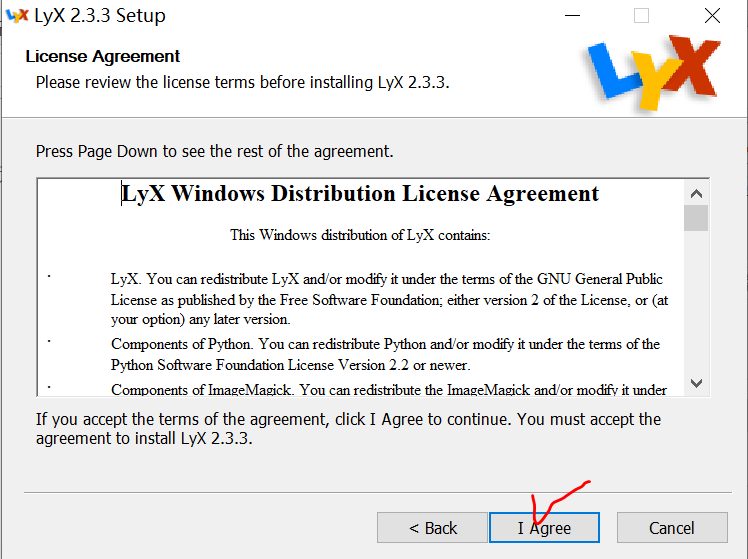Close the LyX Setup window
The width and height of the screenshot is (748, 559).
712,16
